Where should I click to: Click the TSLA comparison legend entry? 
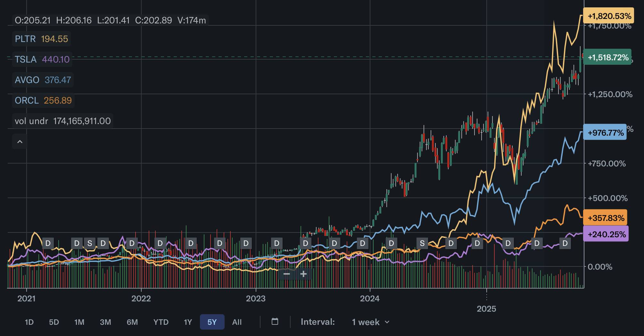pyautogui.click(x=42, y=59)
